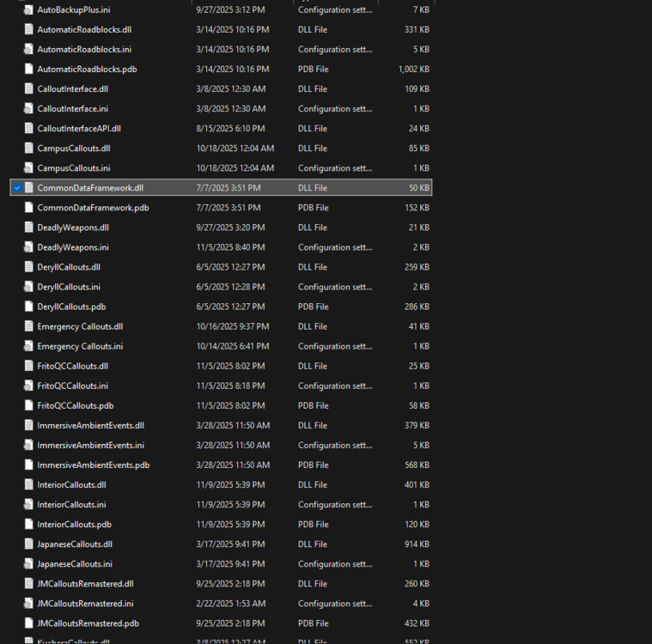Click the DeryllCallouts.dll file icon
The image size is (652, 644).
tap(28, 267)
